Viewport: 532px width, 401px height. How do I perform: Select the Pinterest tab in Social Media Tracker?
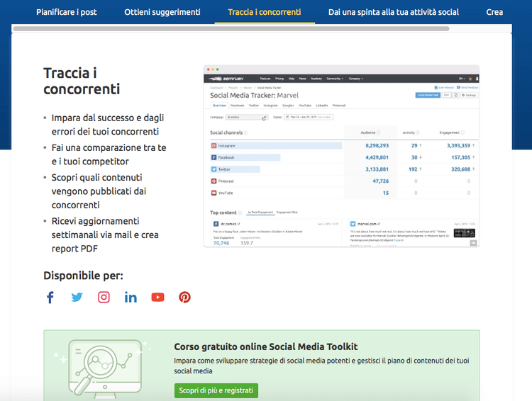[x=339, y=106]
